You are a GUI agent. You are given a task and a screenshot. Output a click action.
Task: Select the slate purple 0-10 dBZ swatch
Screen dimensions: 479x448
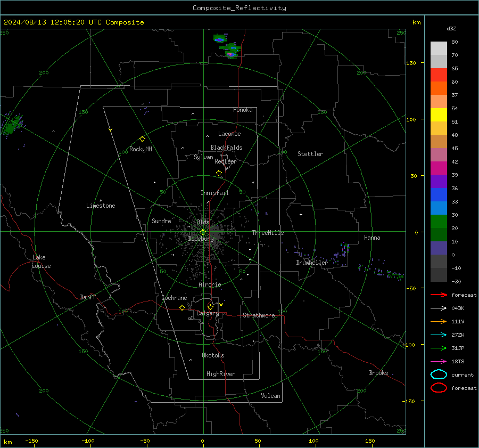click(439, 248)
